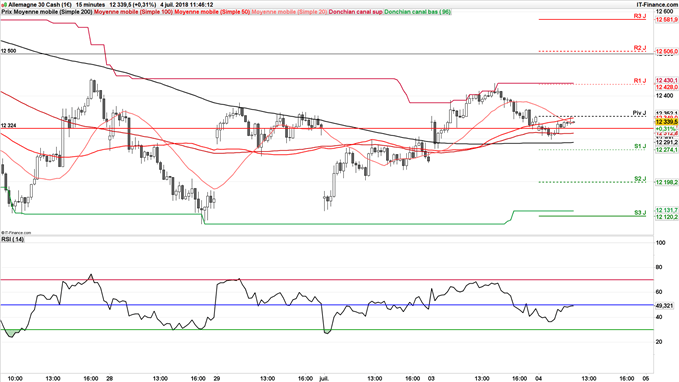The image size is (679, 382).
Task: Click the 28 date label on time axis
Action: tap(110, 379)
